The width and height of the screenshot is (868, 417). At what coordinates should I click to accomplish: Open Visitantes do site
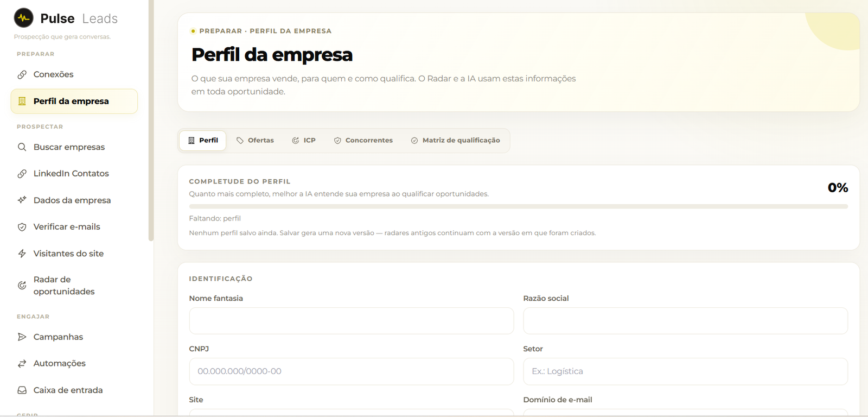[x=74, y=254]
